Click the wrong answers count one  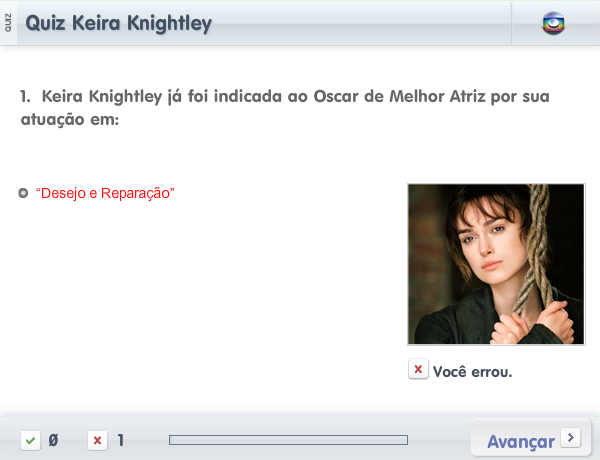click(x=121, y=440)
